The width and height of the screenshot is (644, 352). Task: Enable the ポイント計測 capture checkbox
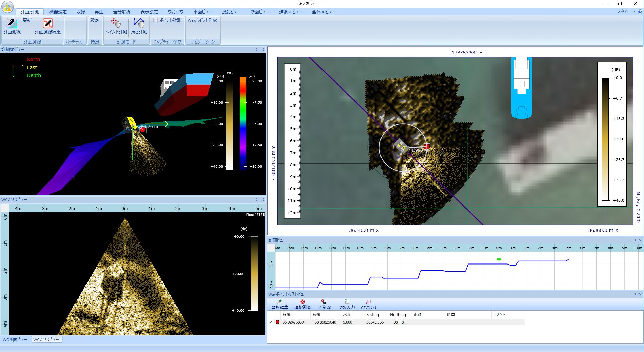coord(156,20)
